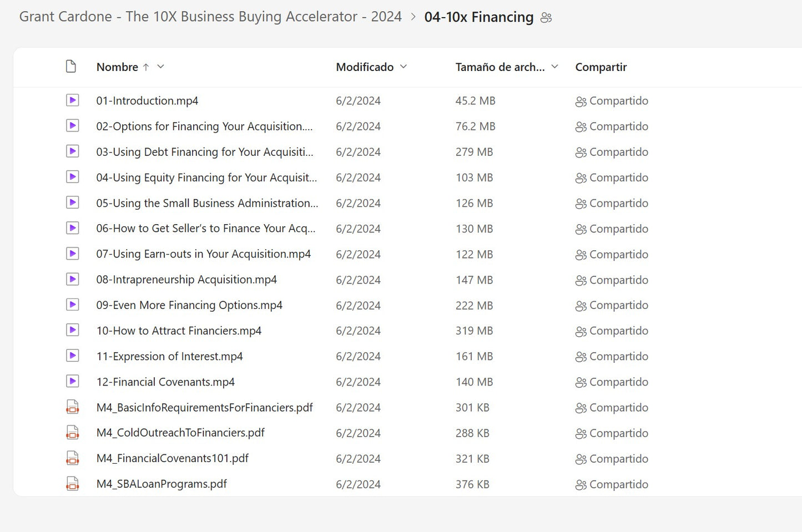Image resolution: width=802 pixels, height=532 pixels.
Task: Click Compartido status for M4_BasicInfoRequirementsForFinanciers.pdf
Action: click(x=618, y=408)
